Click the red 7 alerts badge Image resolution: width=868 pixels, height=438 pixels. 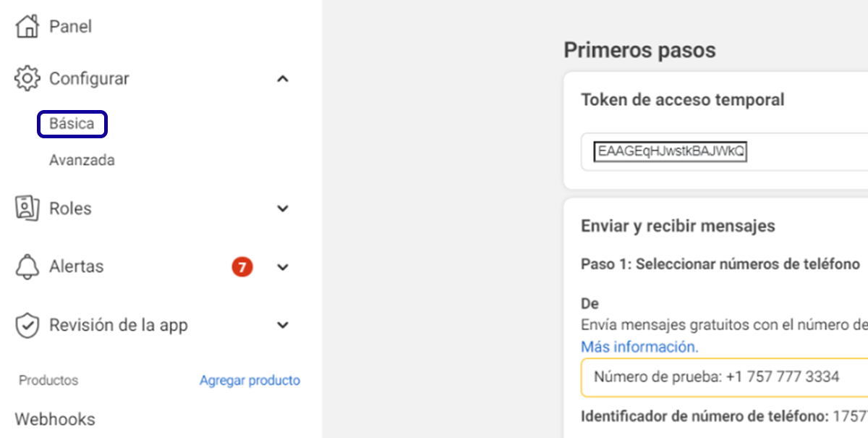tap(242, 267)
